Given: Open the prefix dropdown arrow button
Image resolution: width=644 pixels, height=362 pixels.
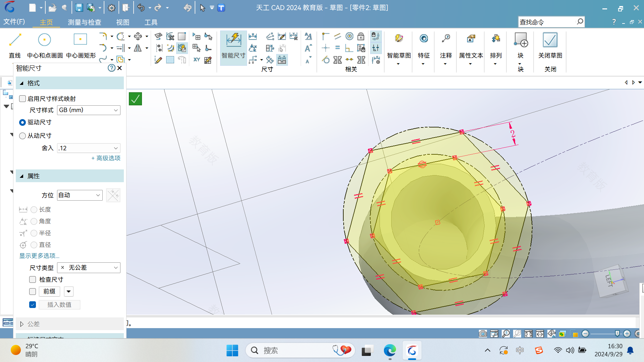Looking at the screenshot, I should coord(69,292).
